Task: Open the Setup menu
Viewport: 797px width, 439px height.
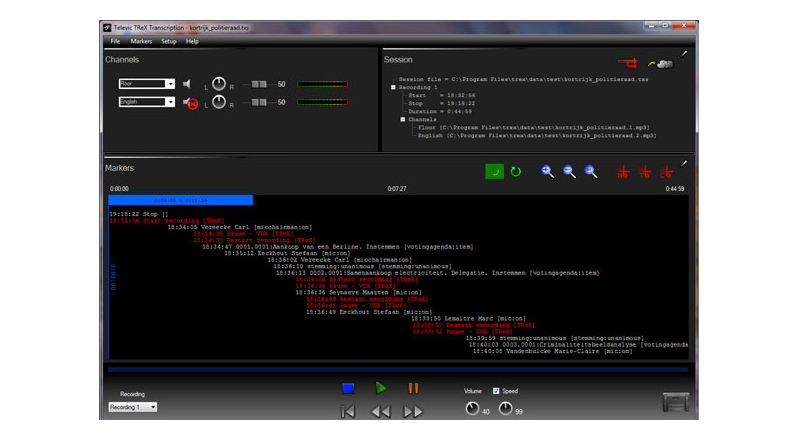Action: [169, 42]
